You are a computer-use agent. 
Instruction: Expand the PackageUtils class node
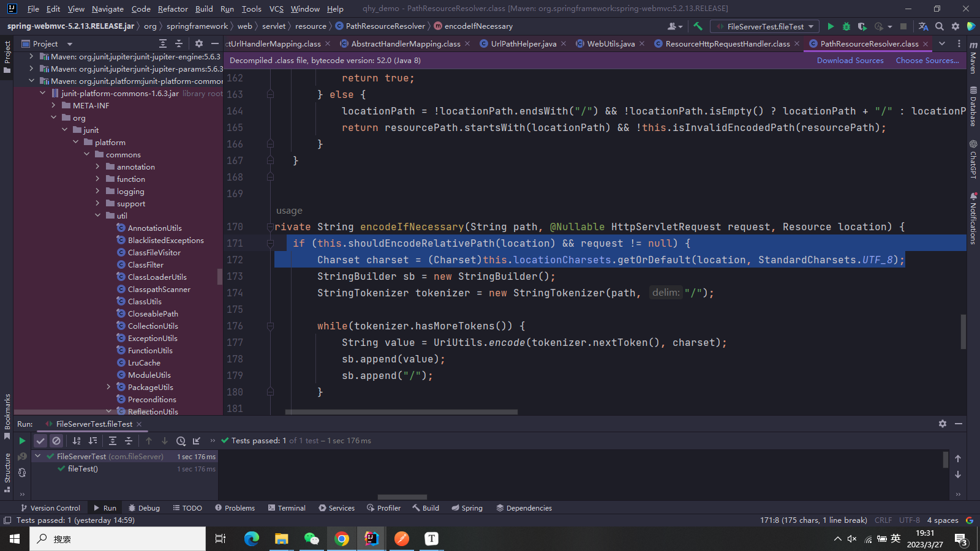(x=109, y=387)
